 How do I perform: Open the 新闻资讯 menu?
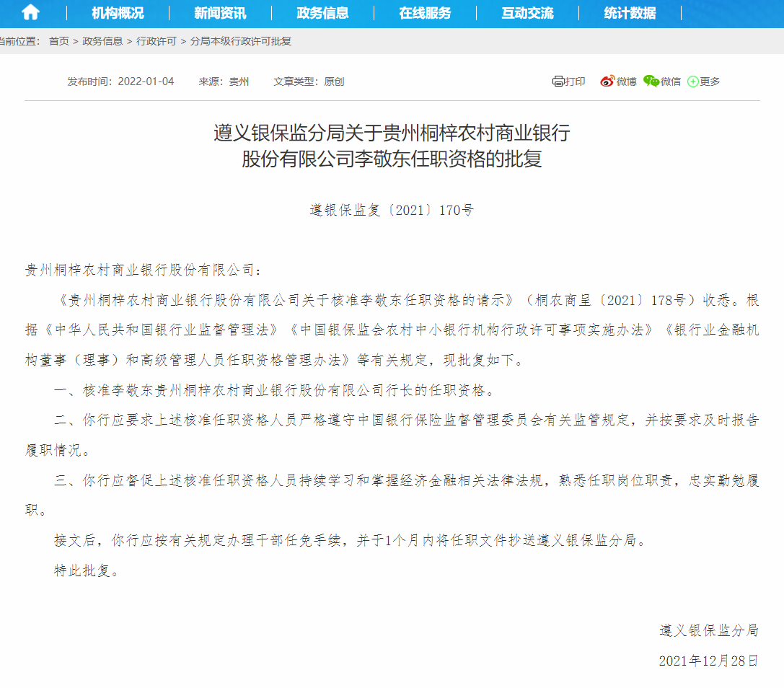[x=220, y=12]
